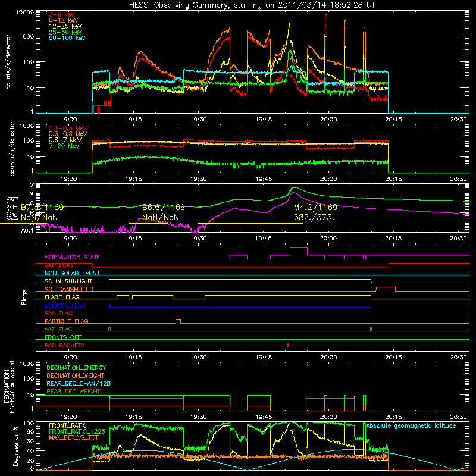476x476 pixels.
Task: Click the A0.1 GOES y-axis label
Action: [x=27, y=231]
